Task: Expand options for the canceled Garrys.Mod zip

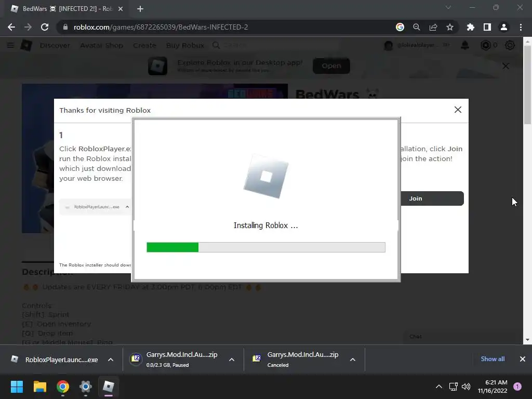Action: coord(353,360)
